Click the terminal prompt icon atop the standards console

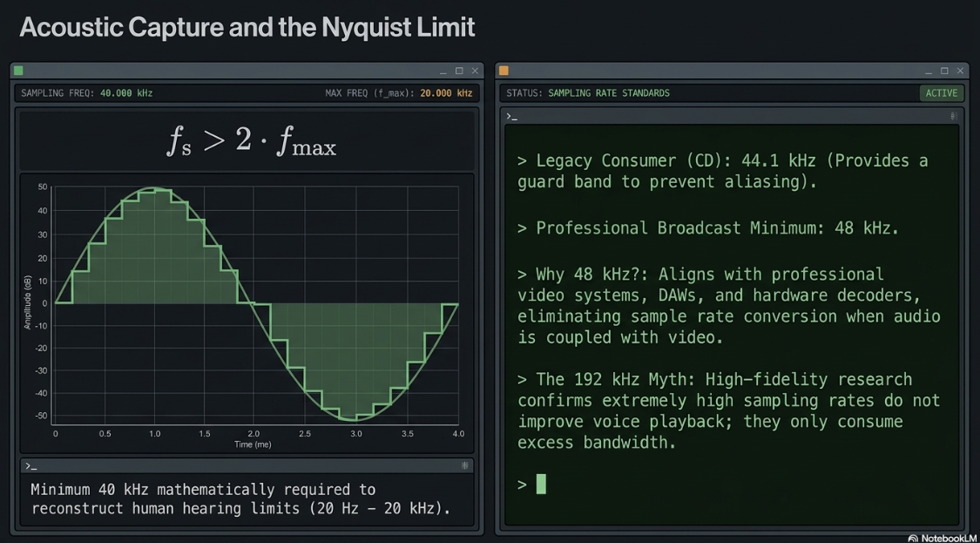[x=512, y=116]
